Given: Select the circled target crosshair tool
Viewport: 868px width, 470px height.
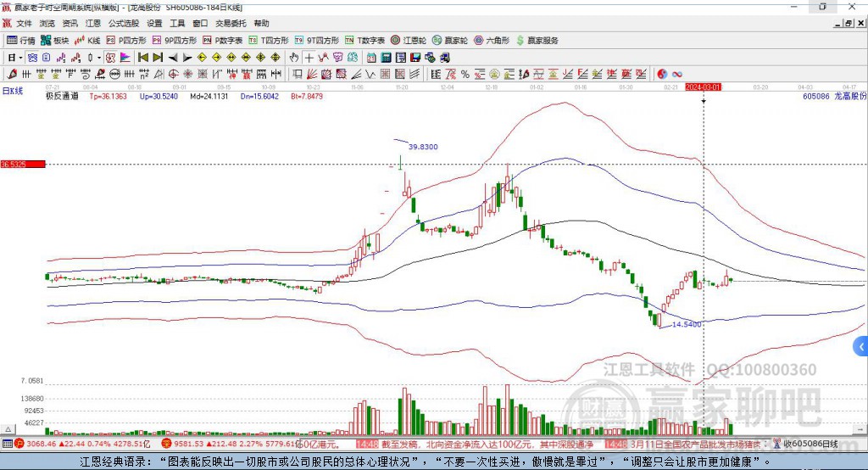Looking at the screenshot, I should coord(173,75).
